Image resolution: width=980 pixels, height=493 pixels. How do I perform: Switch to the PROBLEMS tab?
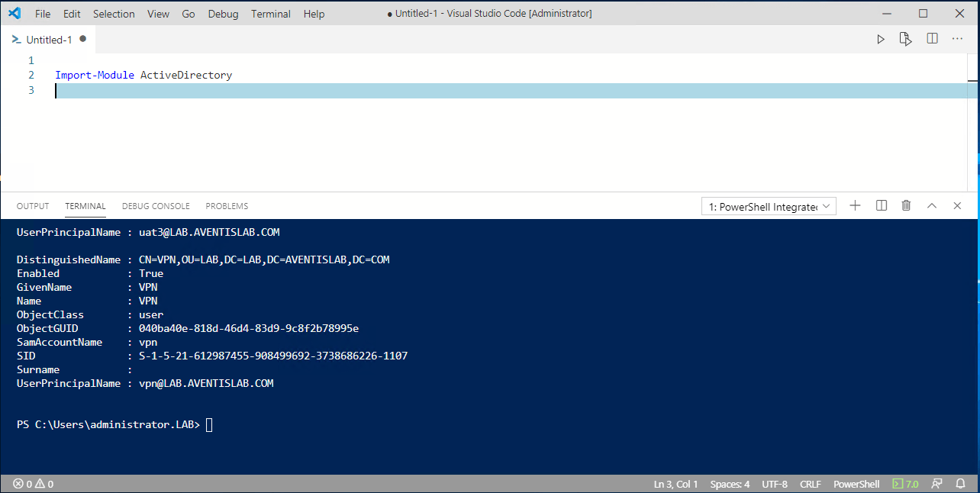227,206
